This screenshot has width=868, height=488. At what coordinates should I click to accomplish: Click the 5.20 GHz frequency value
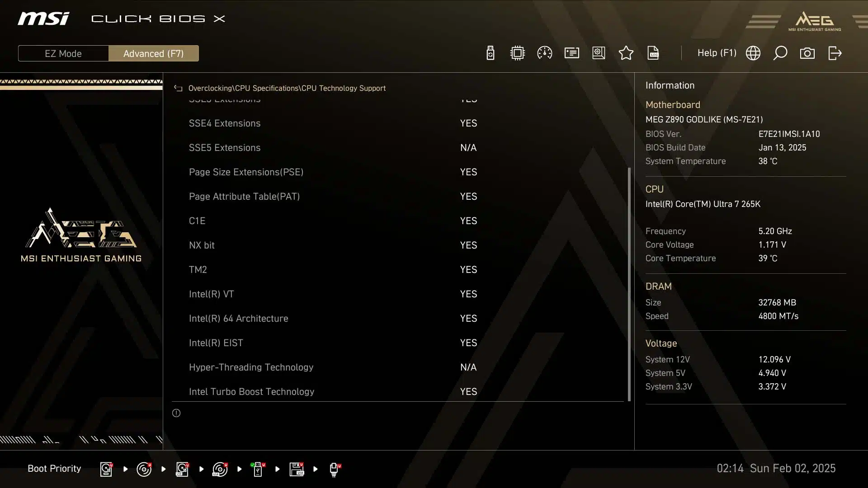(775, 231)
